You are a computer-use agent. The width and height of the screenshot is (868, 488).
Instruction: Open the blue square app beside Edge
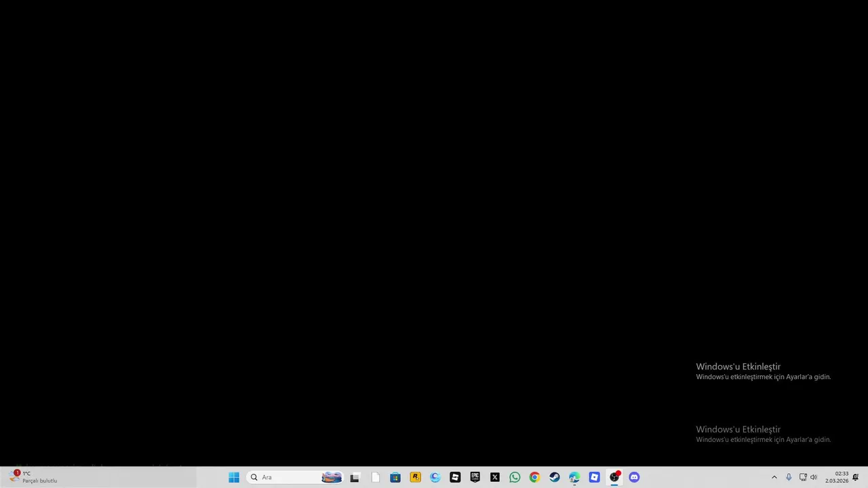pos(594,477)
